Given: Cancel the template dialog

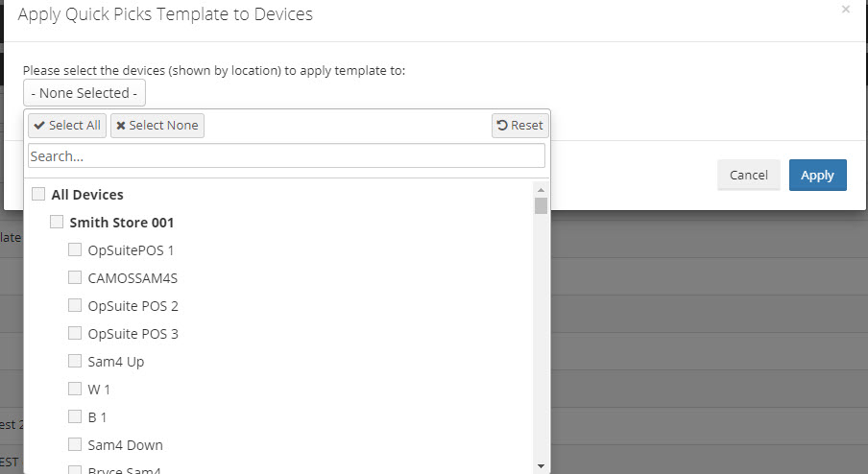Looking at the screenshot, I should 748,175.
